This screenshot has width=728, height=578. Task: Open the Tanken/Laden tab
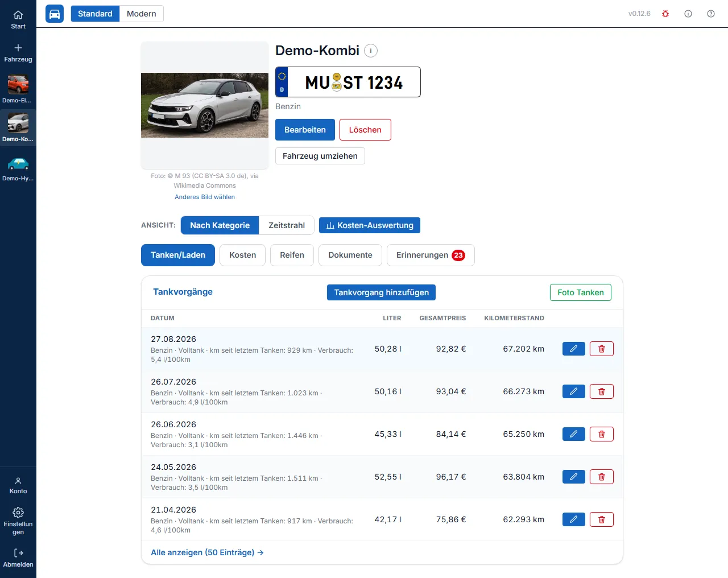pyautogui.click(x=178, y=255)
